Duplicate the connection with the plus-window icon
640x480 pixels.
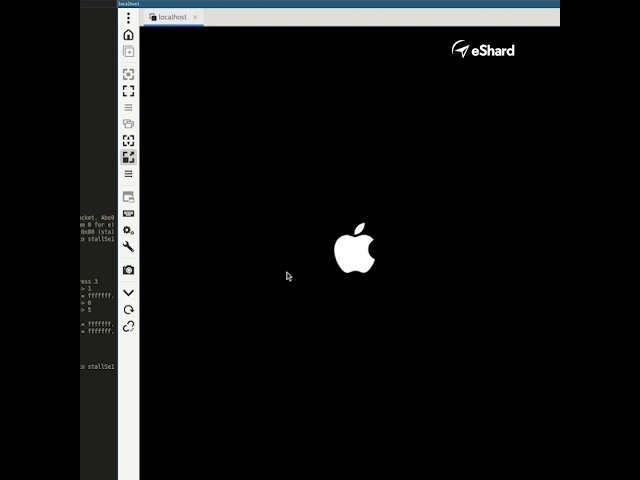[x=129, y=51]
